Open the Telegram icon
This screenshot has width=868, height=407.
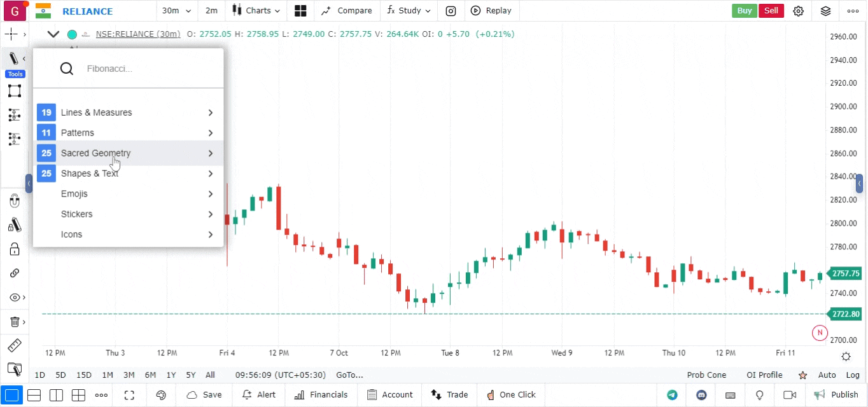point(672,395)
